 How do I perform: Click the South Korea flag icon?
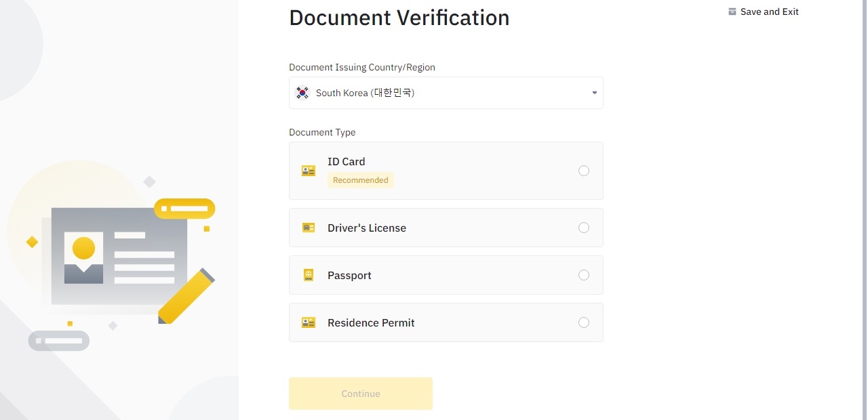(x=302, y=93)
